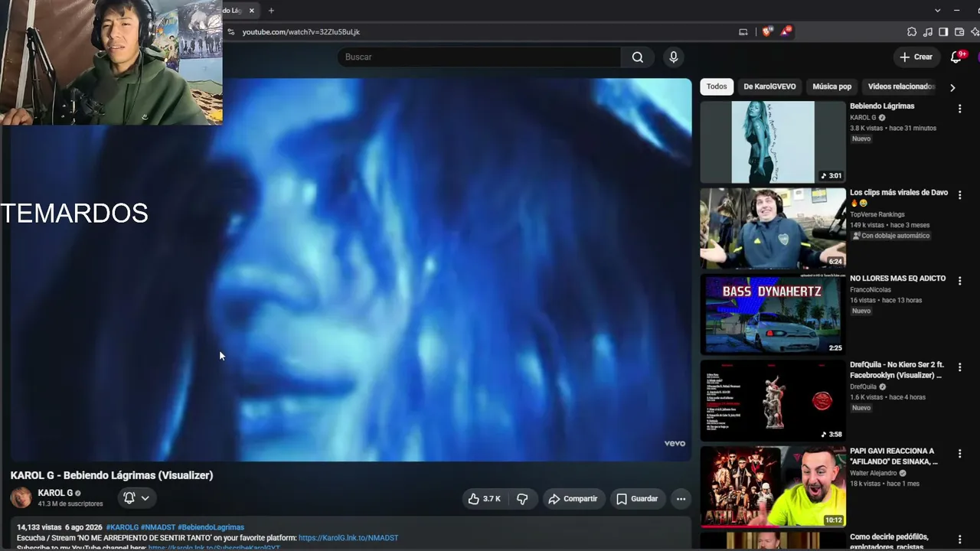Image resolution: width=980 pixels, height=551 pixels.
Task: Toggle the subscription notification bell
Action: [129, 498]
